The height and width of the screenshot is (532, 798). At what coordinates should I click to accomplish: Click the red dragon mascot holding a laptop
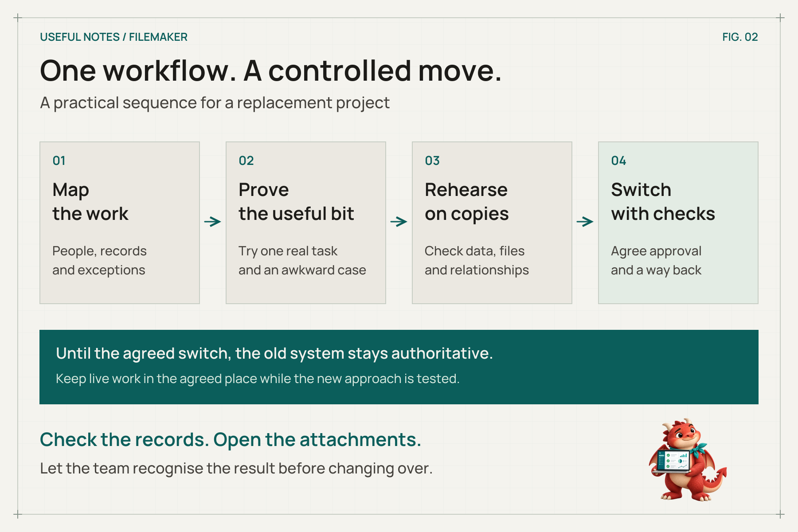(x=688, y=460)
